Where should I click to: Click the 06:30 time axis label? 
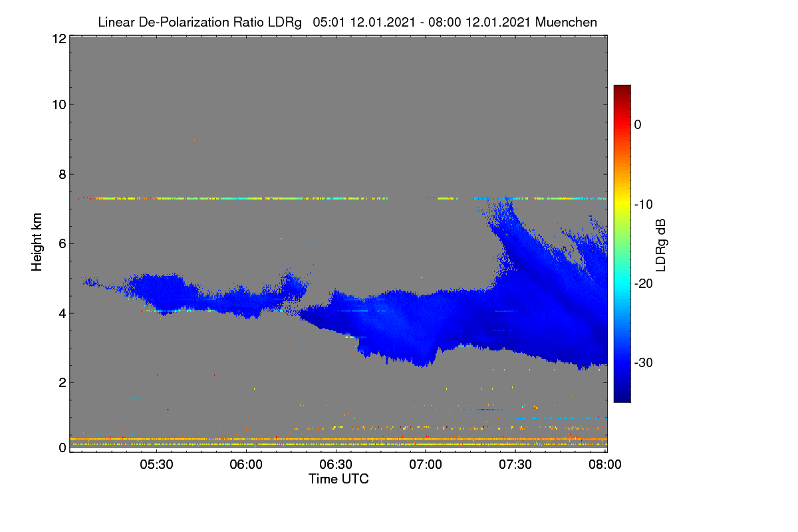click(336, 465)
